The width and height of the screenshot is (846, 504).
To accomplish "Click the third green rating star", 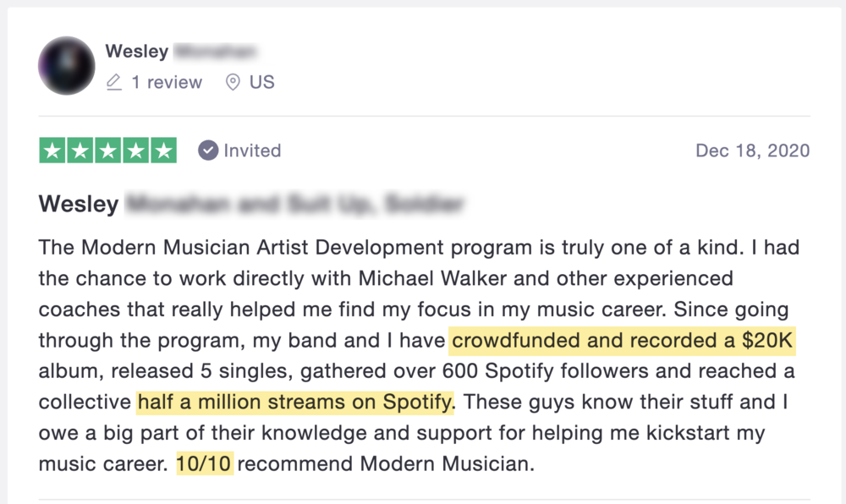I will pyautogui.click(x=108, y=151).
